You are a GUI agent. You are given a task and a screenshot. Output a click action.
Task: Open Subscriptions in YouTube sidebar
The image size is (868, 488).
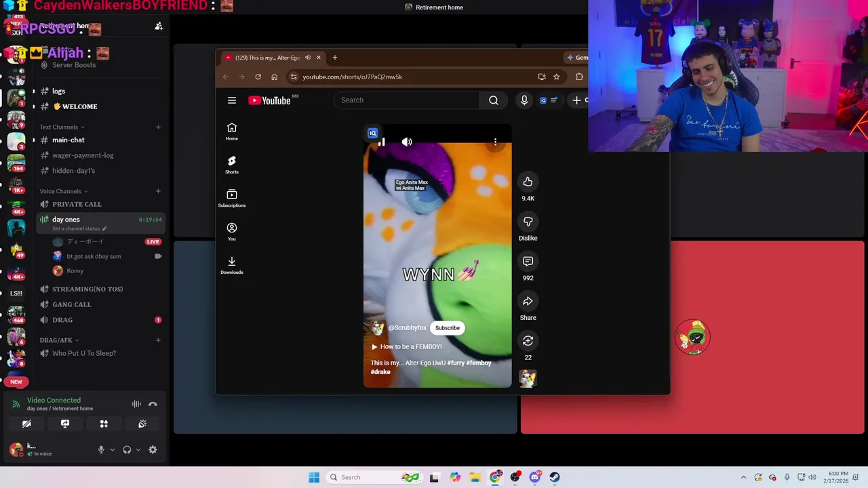pyautogui.click(x=232, y=198)
